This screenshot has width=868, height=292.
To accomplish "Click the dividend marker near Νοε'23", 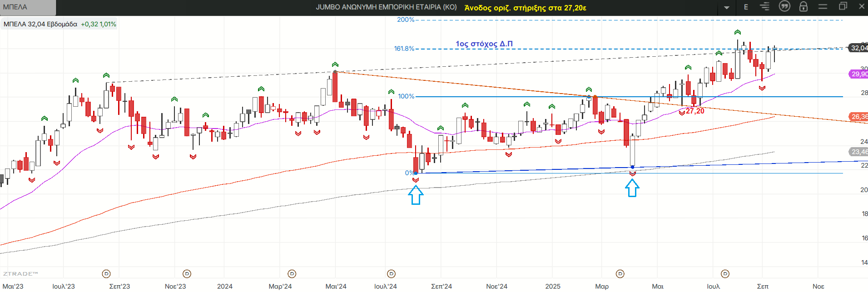I will pyautogui.click(x=187, y=274).
